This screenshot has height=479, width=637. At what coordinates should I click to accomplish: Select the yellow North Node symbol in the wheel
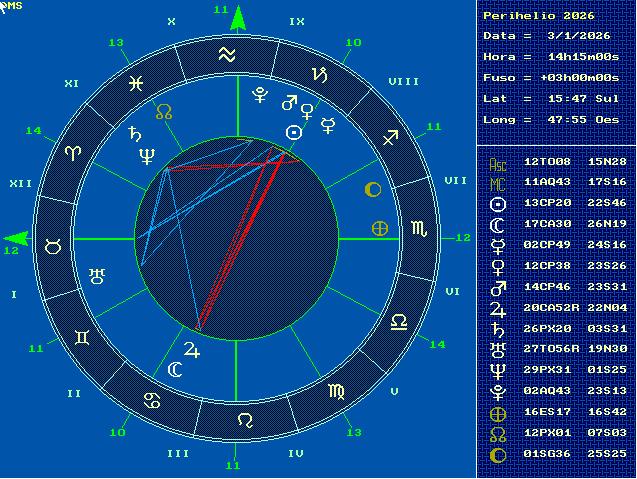point(164,112)
